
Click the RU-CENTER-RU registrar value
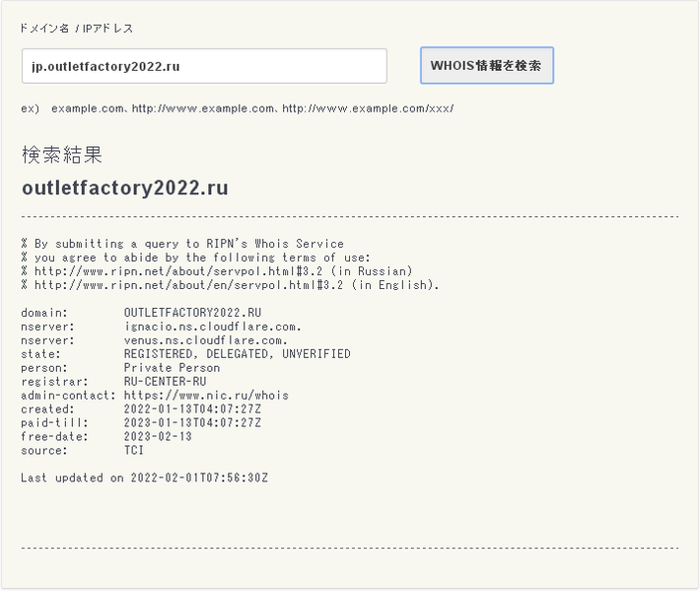coord(165,382)
